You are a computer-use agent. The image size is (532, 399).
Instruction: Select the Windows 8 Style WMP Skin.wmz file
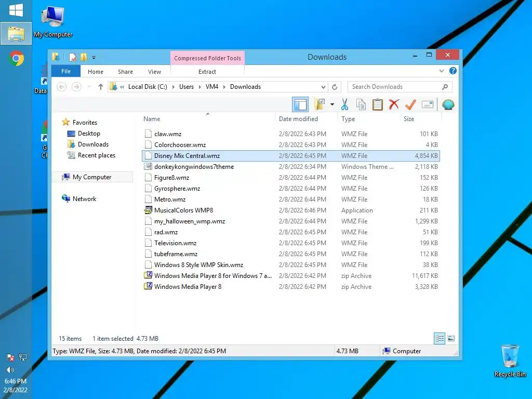[291, 264]
